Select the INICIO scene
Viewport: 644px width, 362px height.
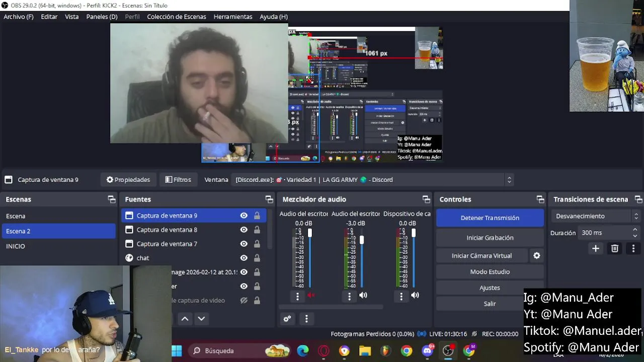59,246
